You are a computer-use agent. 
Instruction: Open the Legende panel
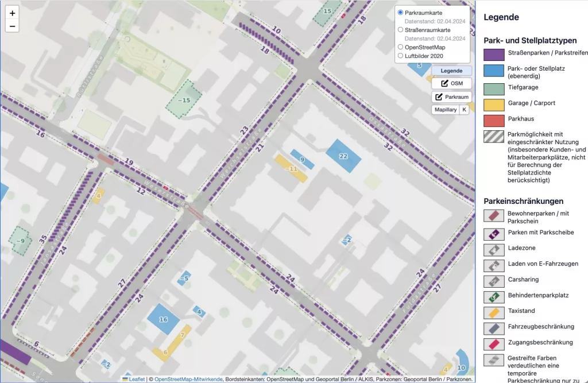pos(451,70)
